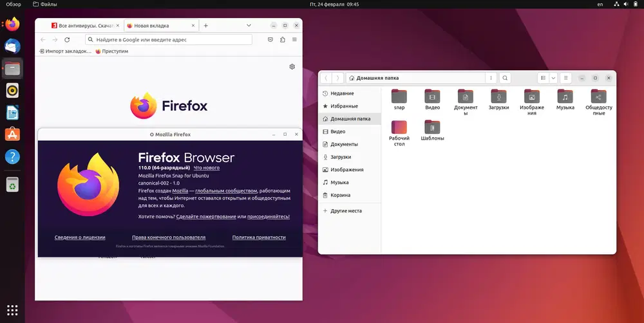Select Изображения in the Files sidebar
Image resolution: width=644 pixels, height=323 pixels.
pyautogui.click(x=350, y=169)
